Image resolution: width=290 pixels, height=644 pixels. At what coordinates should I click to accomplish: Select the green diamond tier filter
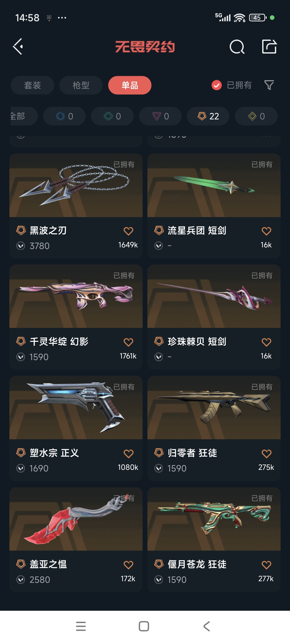click(x=112, y=116)
